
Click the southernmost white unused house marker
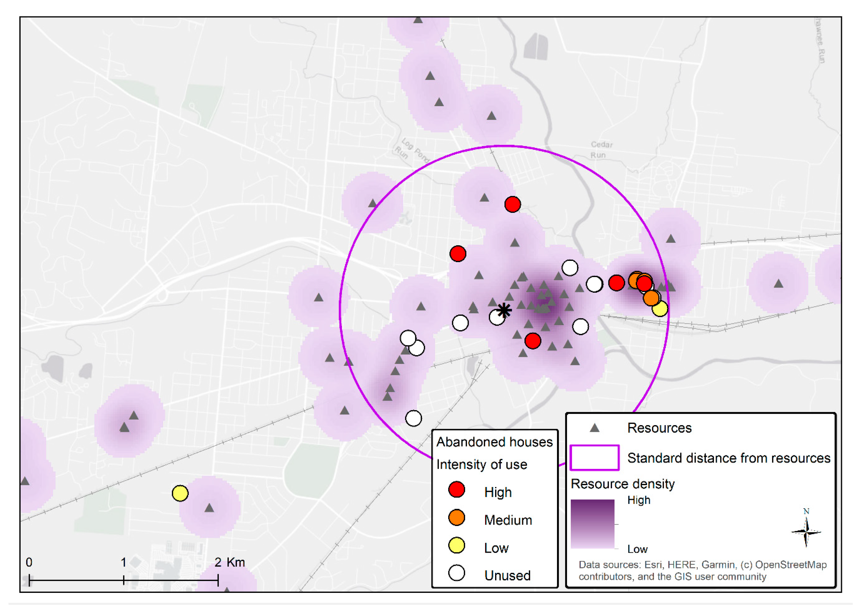coord(414,418)
